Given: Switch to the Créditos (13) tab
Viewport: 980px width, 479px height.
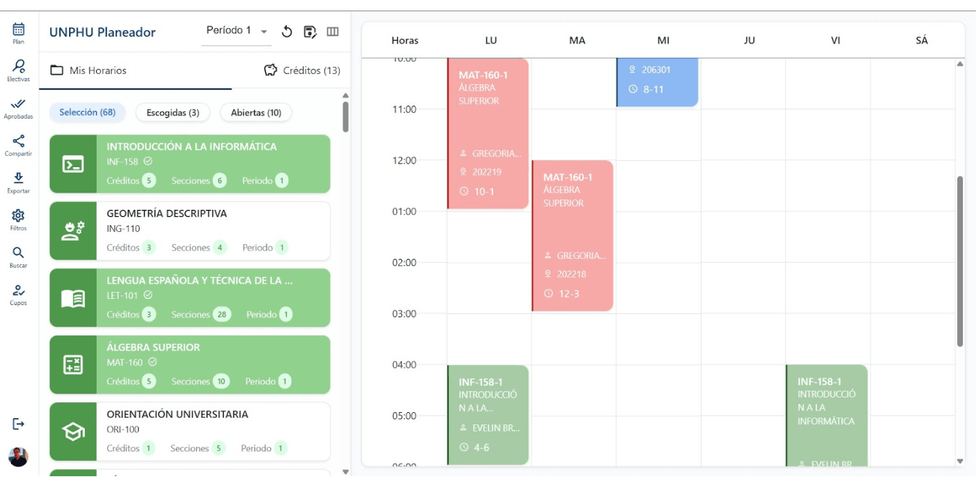Looking at the screenshot, I should coord(302,70).
